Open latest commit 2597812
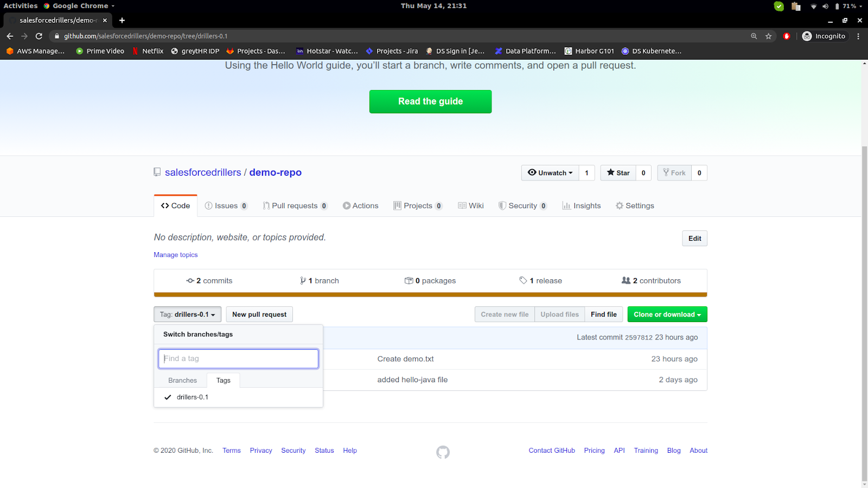The width and height of the screenshot is (868, 488). pos(639,337)
